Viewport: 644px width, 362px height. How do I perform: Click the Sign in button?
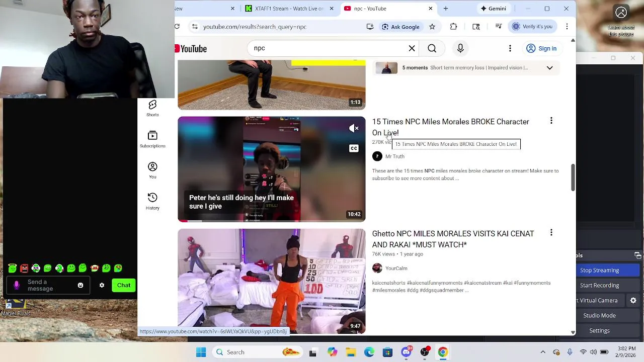point(541,48)
